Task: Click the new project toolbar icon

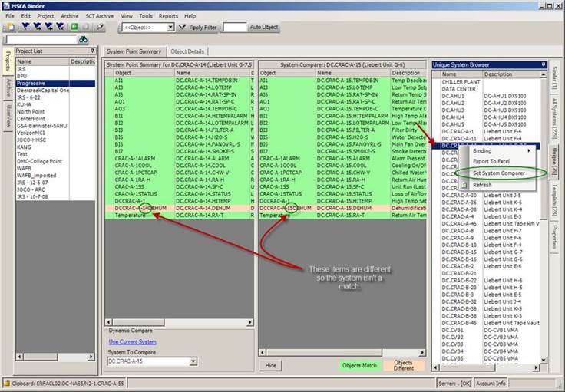Action: (x=12, y=27)
